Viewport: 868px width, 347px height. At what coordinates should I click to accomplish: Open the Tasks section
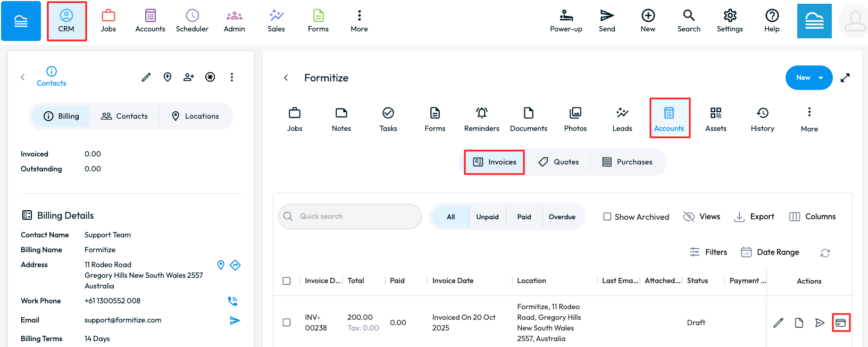388,119
